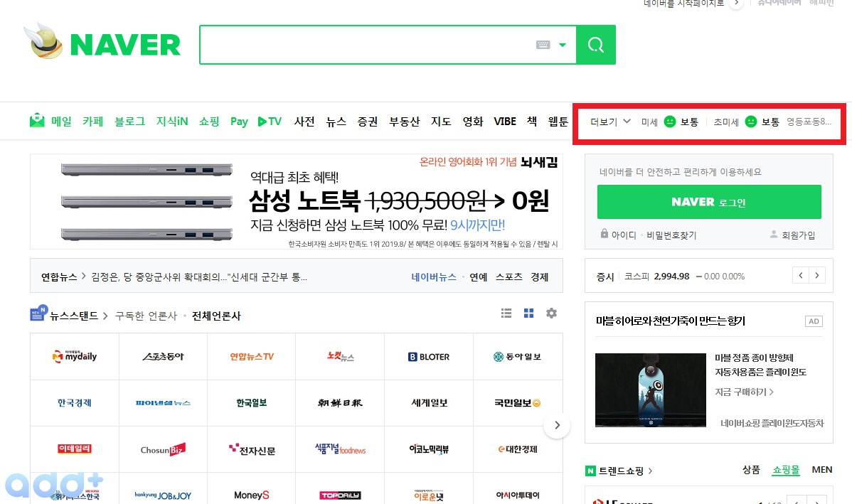The height and width of the screenshot is (504, 852).
Task: Expand the 더보기 more menu
Action: 610,122
